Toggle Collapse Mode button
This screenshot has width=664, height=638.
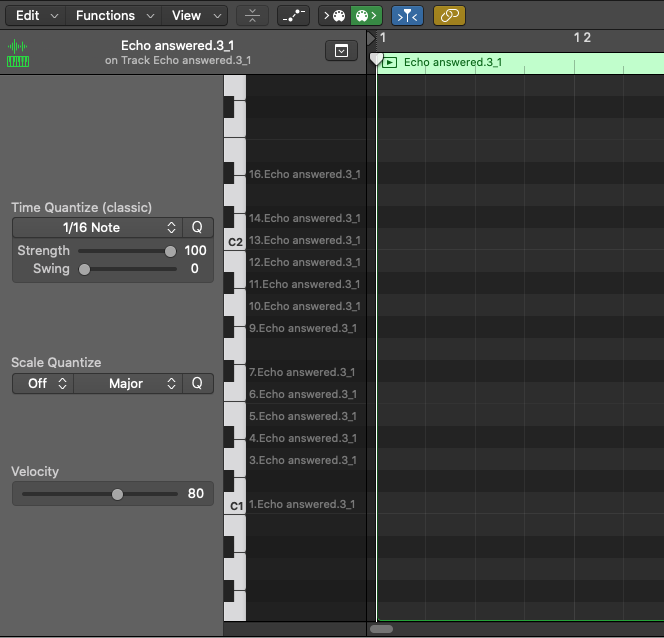(x=252, y=16)
